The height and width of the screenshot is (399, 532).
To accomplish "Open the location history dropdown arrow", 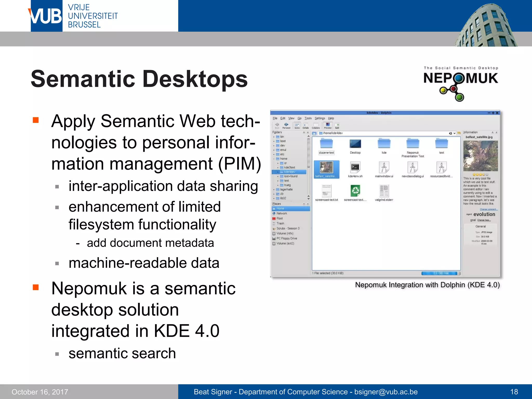I will coord(454,133).
